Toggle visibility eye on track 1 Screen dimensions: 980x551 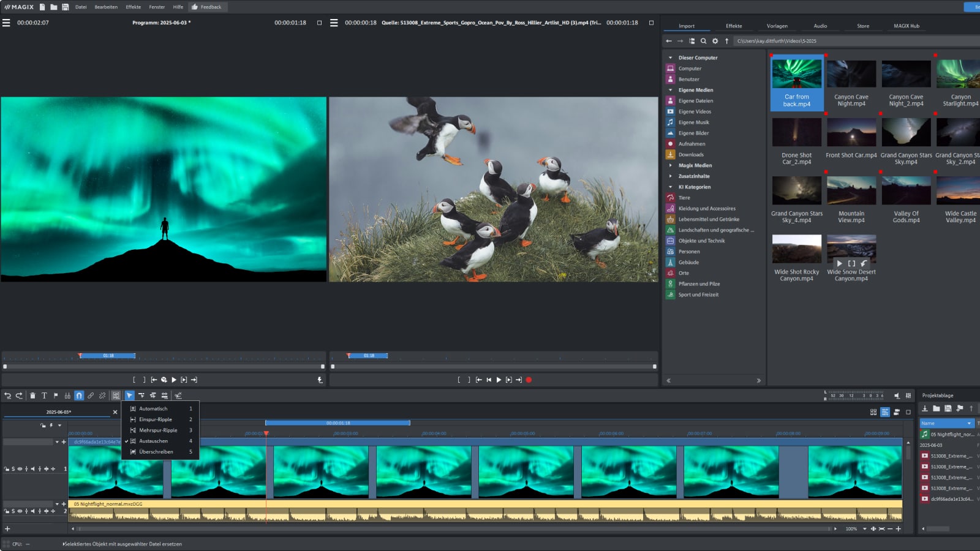[20, 469]
